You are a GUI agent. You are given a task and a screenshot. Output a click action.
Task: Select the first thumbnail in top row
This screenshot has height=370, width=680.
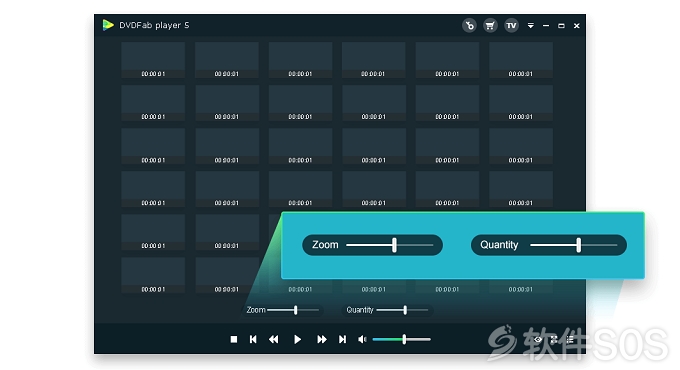tap(153, 60)
